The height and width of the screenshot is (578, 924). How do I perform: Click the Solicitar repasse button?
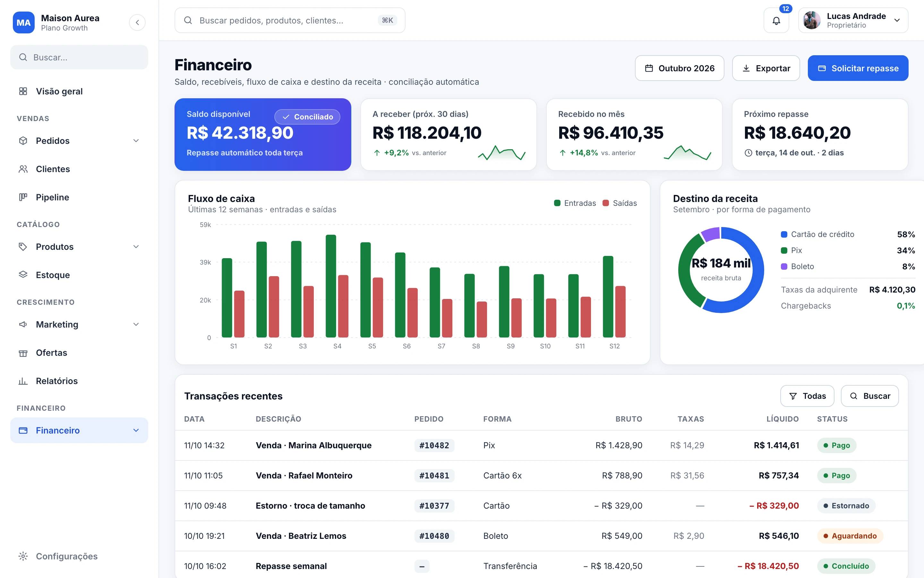[858, 68]
